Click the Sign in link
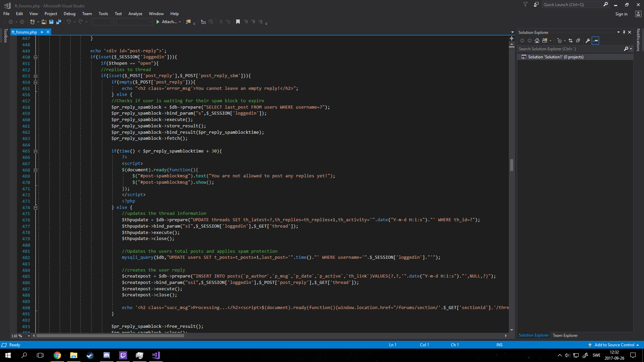This screenshot has height=362, width=644. click(x=621, y=14)
